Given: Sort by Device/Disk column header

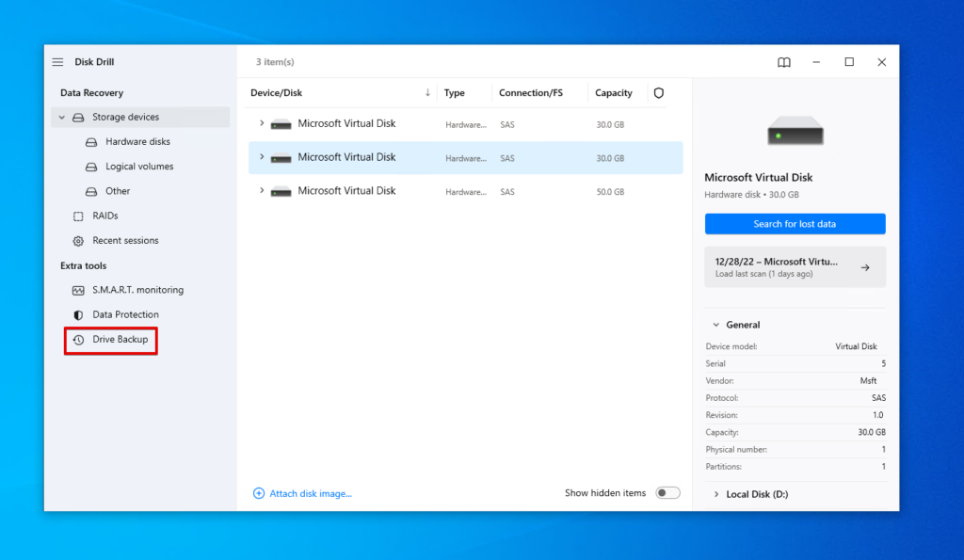Looking at the screenshot, I should (276, 93).
